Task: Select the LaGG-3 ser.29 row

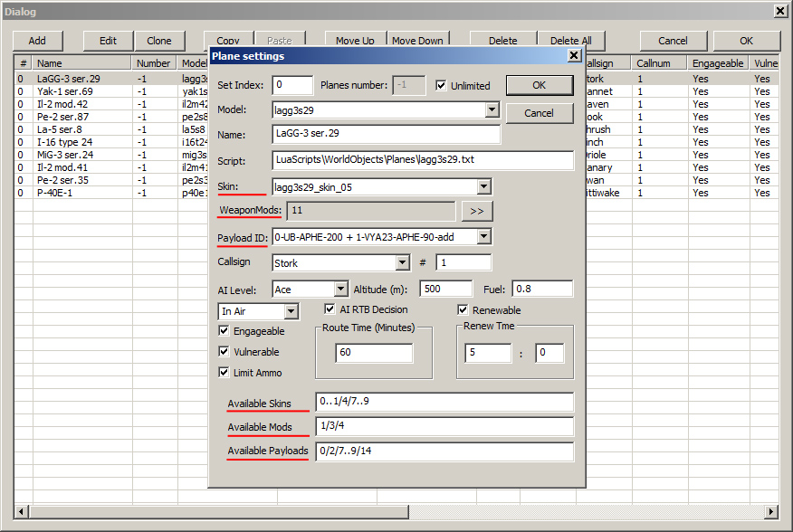Action: pyautogui.click(x=111, y=79)
